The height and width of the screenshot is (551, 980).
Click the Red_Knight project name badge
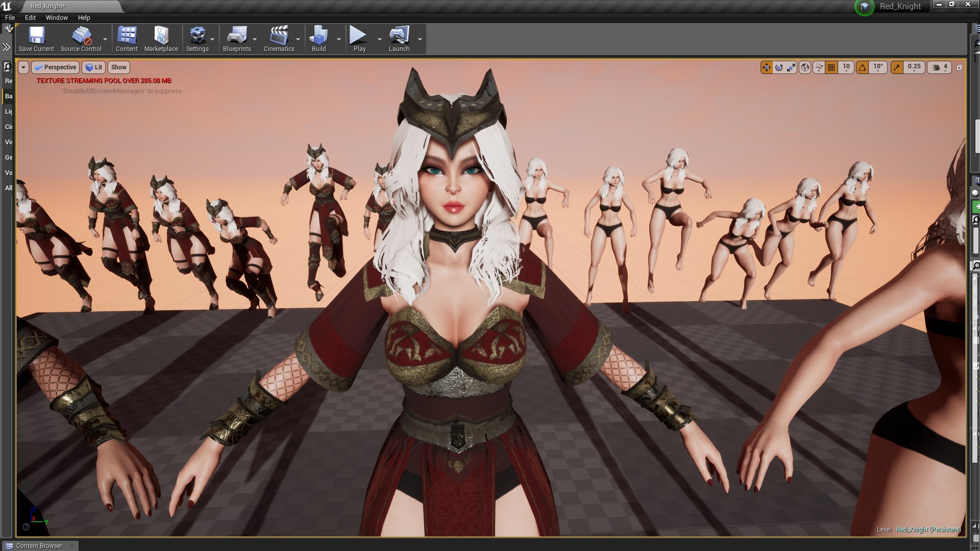tap(900, 6)
